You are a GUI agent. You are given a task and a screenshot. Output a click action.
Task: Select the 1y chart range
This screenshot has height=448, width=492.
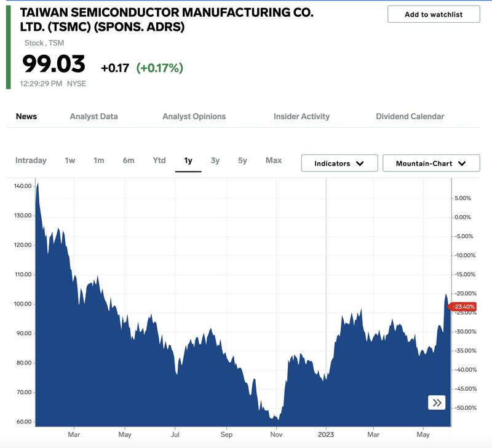pyautogui.click(x=188, y=160)
